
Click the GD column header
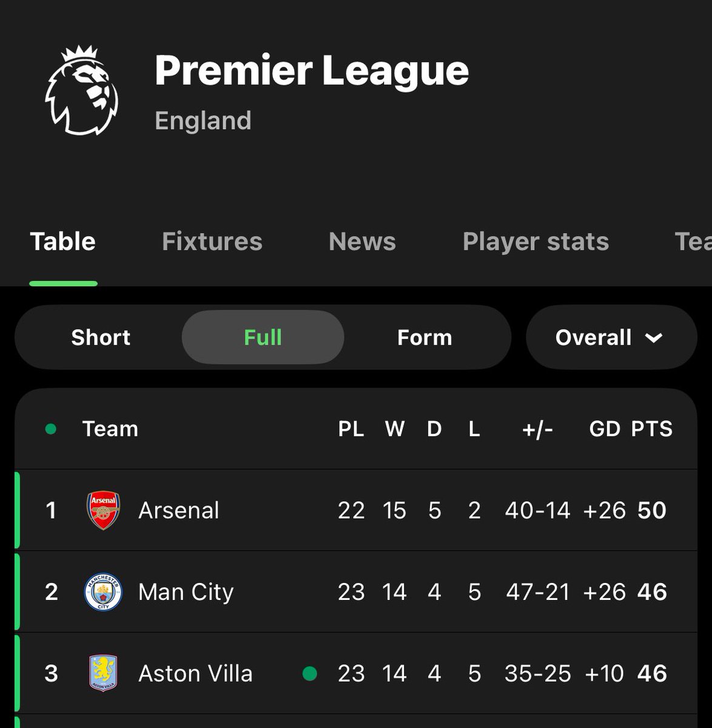(605, 430)
